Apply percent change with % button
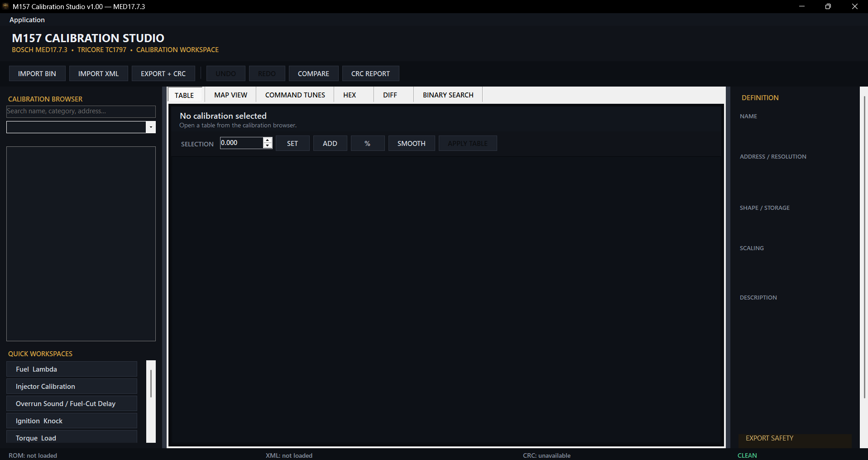 tap(368, 143)
